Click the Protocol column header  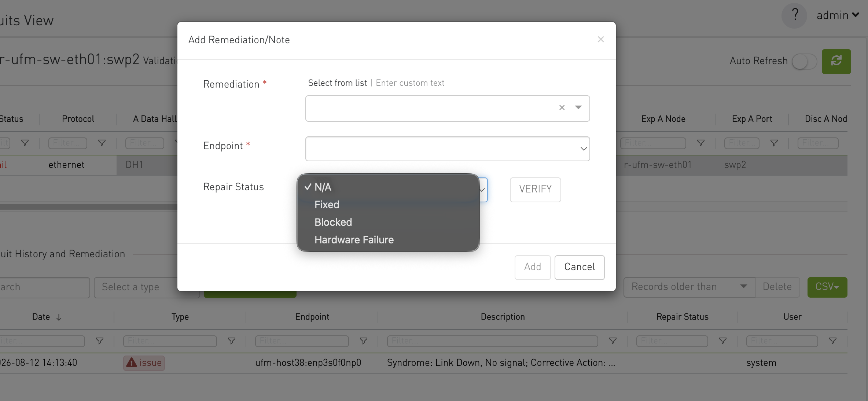78,119
